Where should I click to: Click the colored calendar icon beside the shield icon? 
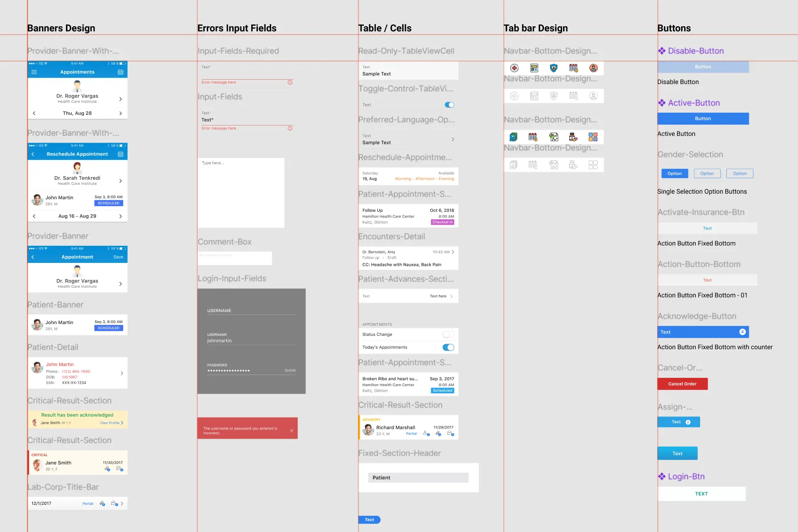[x=574, y=68]
